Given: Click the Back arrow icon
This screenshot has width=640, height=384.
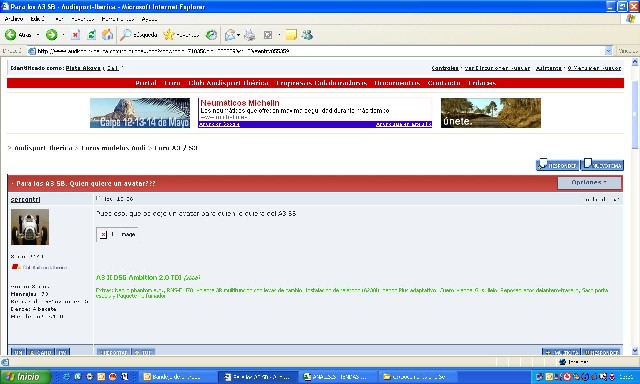Looking at the screenshot, I should (x=11, y=35).
